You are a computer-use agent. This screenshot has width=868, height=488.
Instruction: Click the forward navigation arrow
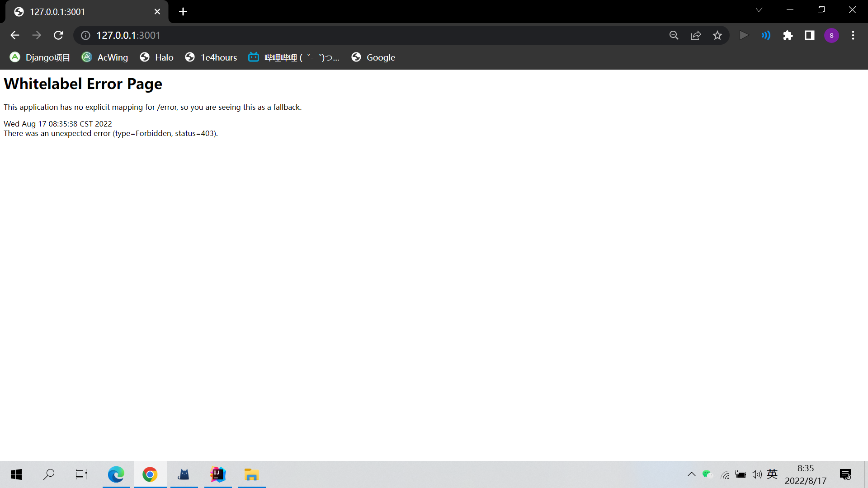pyautogui.click(x=37, y=35)
